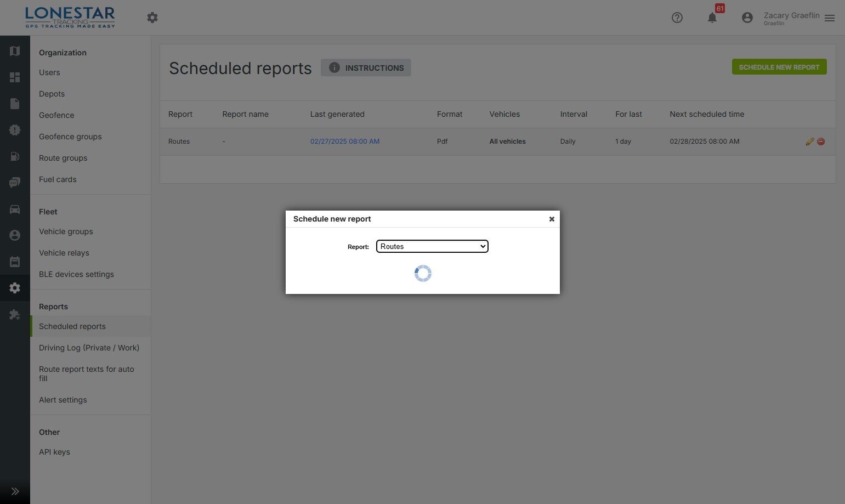
Task: Open the INSTRUCTIONS button
Action: 366,67
